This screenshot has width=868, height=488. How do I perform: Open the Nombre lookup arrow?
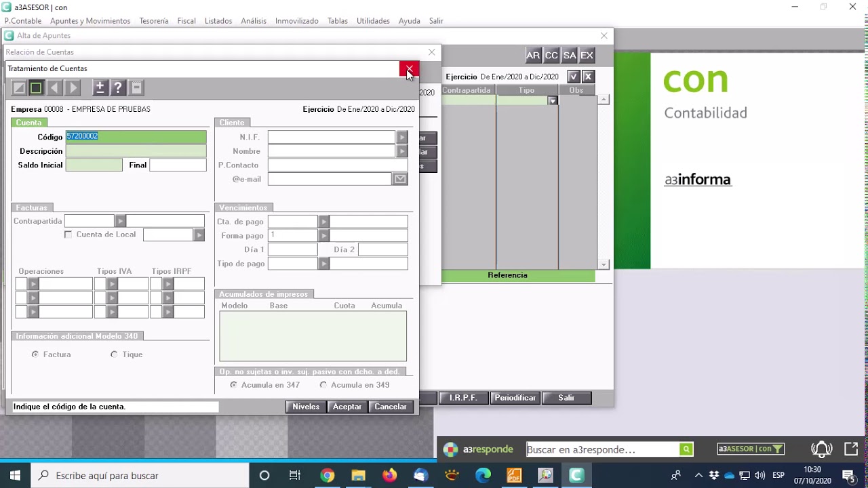pos(402,151)
